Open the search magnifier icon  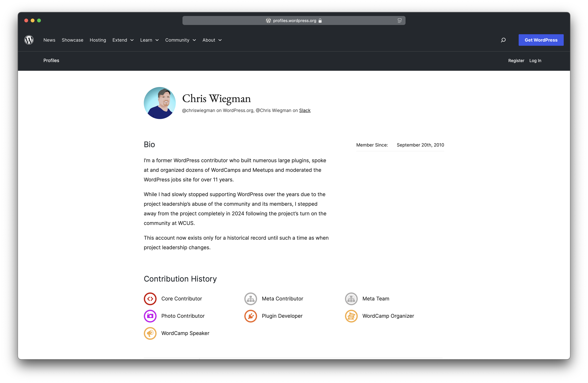[x=503, y=40]
